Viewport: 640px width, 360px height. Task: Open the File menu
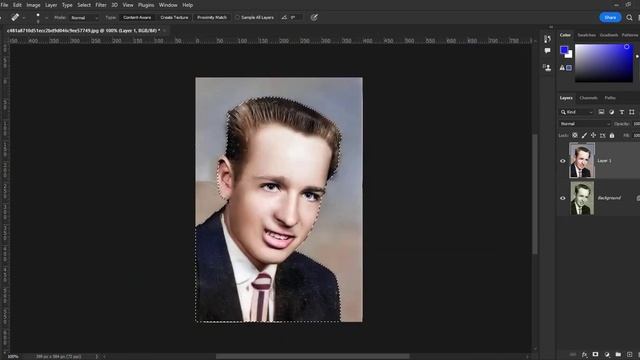(x=4, y=5)
